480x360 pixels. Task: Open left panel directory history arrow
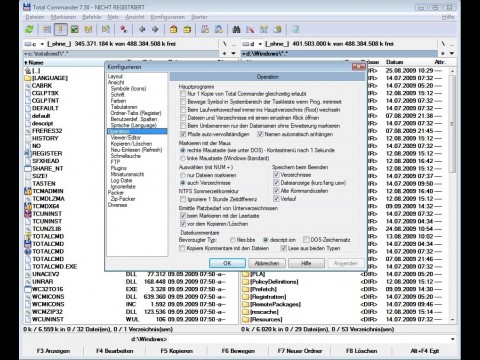click(233, 53)
